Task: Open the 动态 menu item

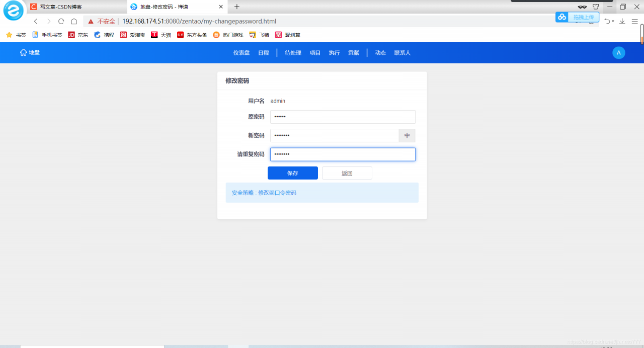Action: click(x=380, y=53)
